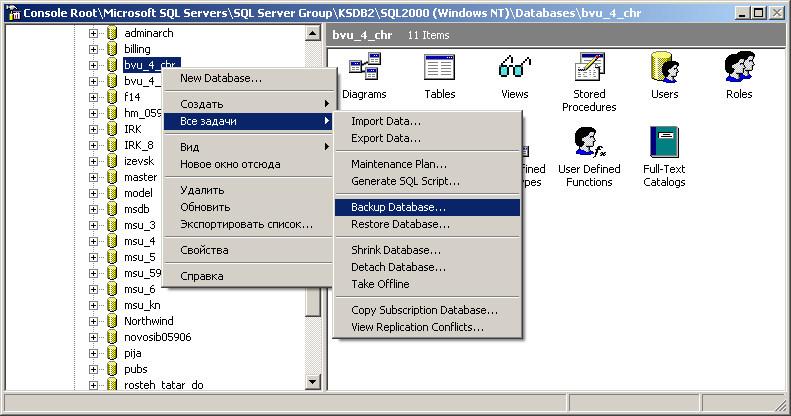Choose Import Data... from tasks submenu

427,121
